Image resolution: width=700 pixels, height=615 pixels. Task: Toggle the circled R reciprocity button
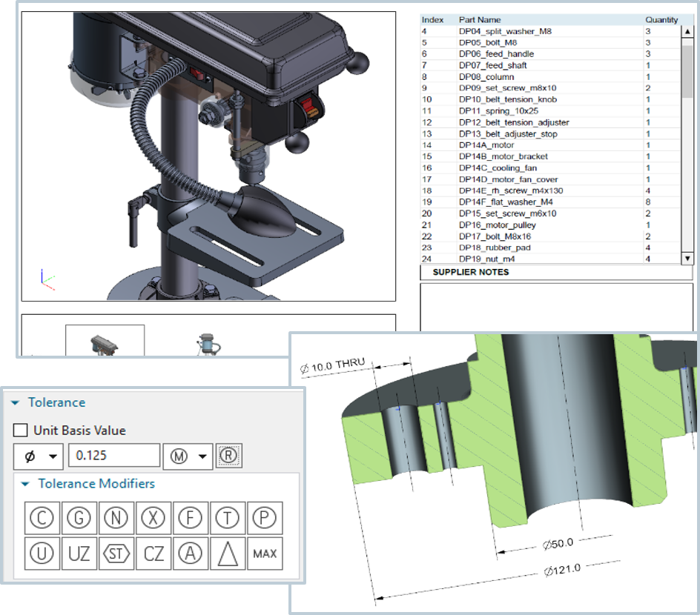[229, 456]
